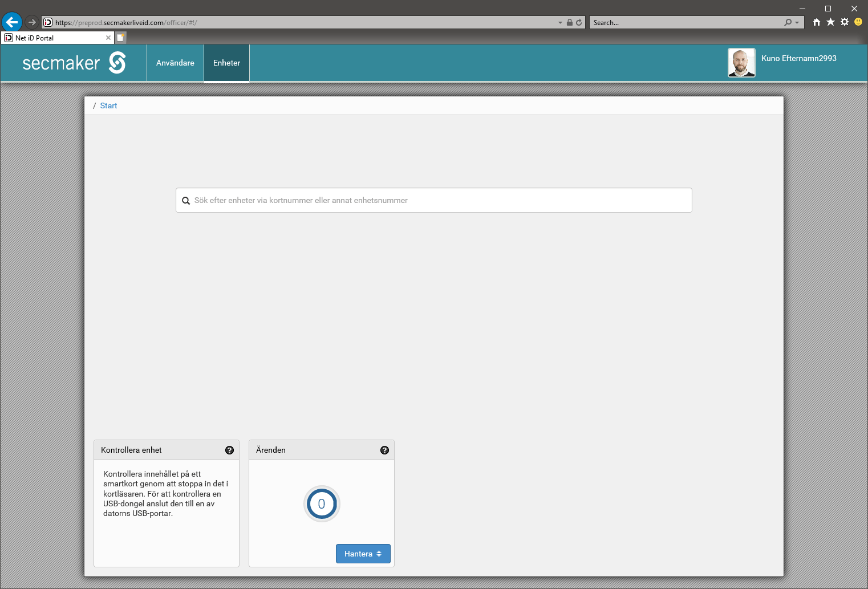Open the Kuno Efternamn2993 user profile
This screenshot has width=868, height=589.
pyautogui.click(x=798, y=58)
